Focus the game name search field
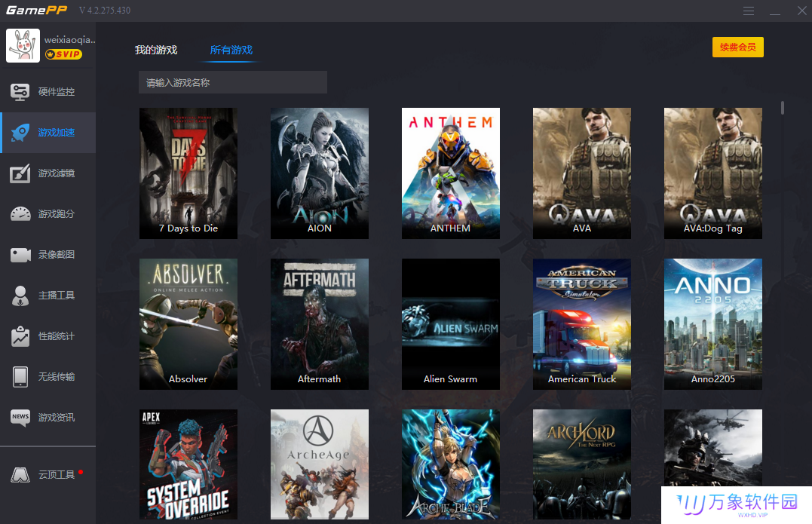The image size is (812, 524). (233, 82)
